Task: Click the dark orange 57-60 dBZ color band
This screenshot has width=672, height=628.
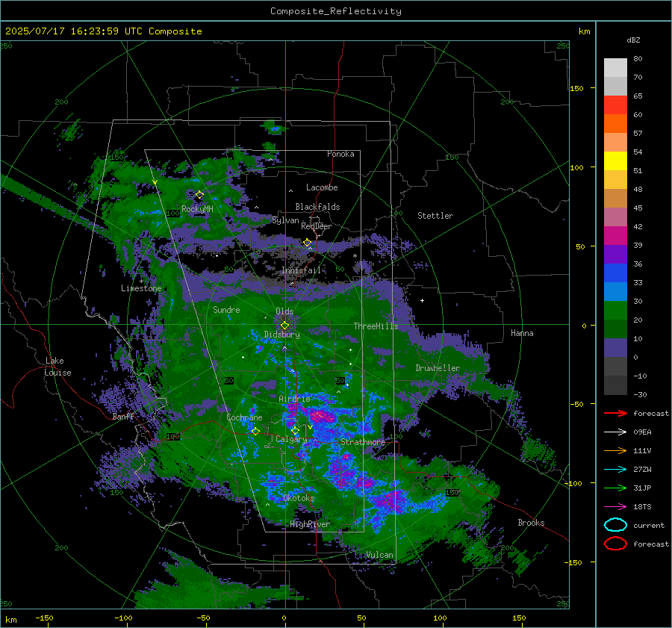Action: [x=615, y=124]
